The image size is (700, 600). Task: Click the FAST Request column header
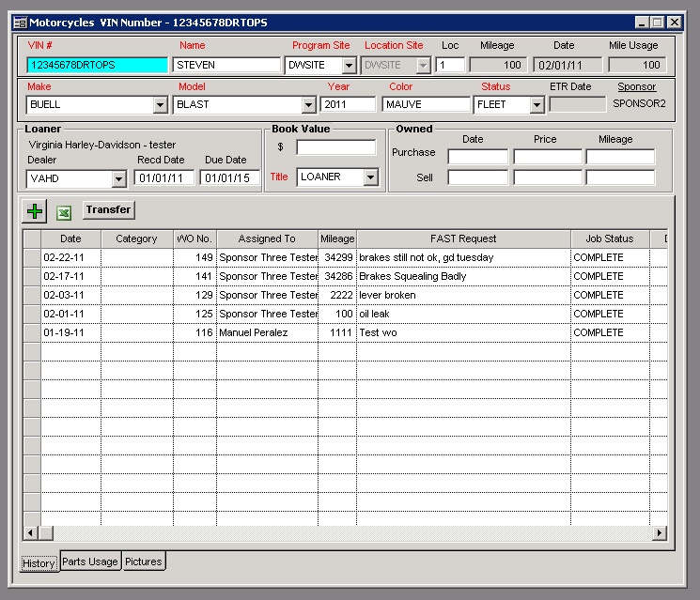[463, 239]
